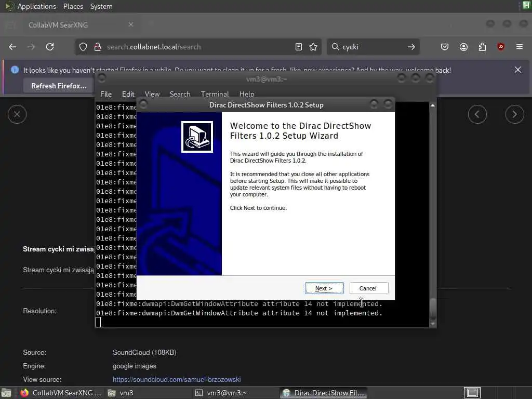Close the image detail view with X circle

(17, 114)
